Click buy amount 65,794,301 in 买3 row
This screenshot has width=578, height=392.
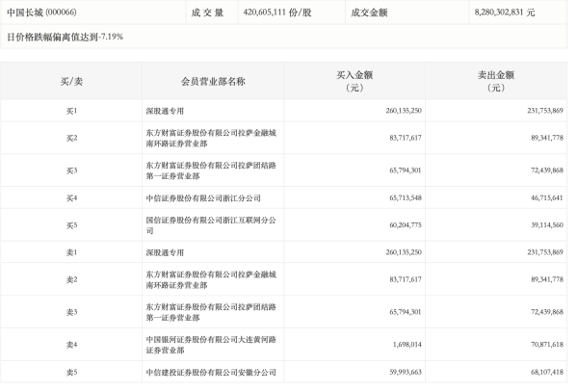point(406,170)
